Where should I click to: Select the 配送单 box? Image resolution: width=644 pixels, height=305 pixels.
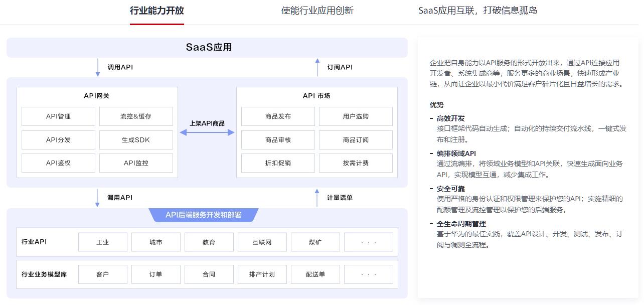(315, 274)
